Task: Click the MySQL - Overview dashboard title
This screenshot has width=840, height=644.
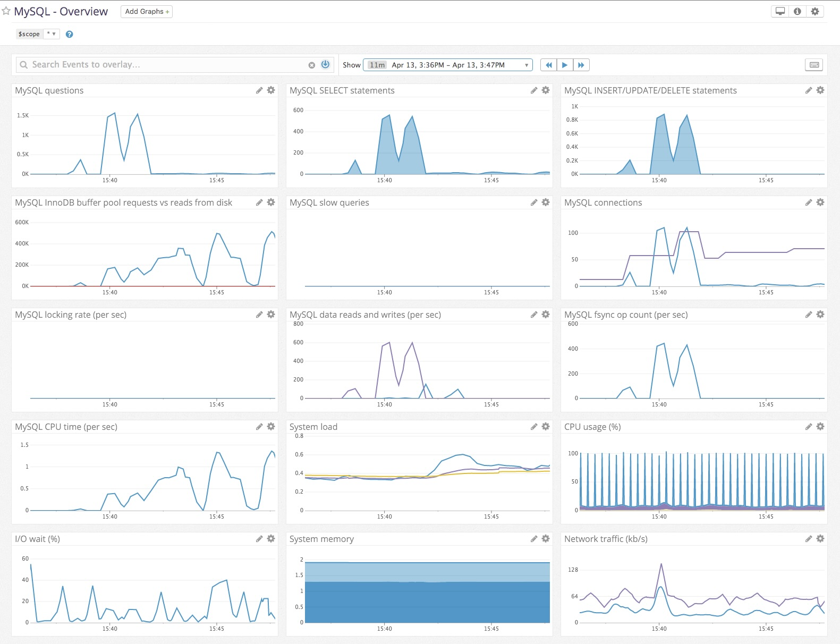Action: (x=61, y=12)
